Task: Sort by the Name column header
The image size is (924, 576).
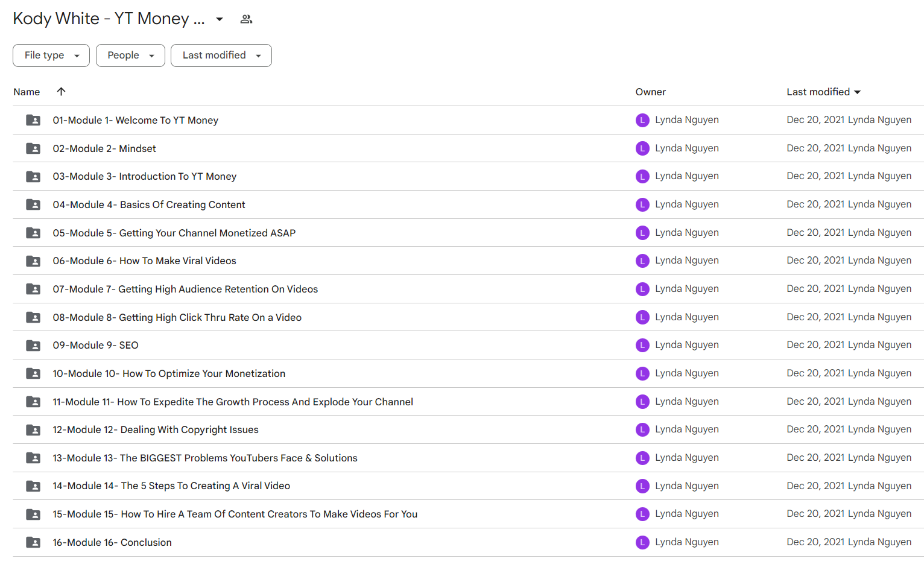Action: point(27,92)
